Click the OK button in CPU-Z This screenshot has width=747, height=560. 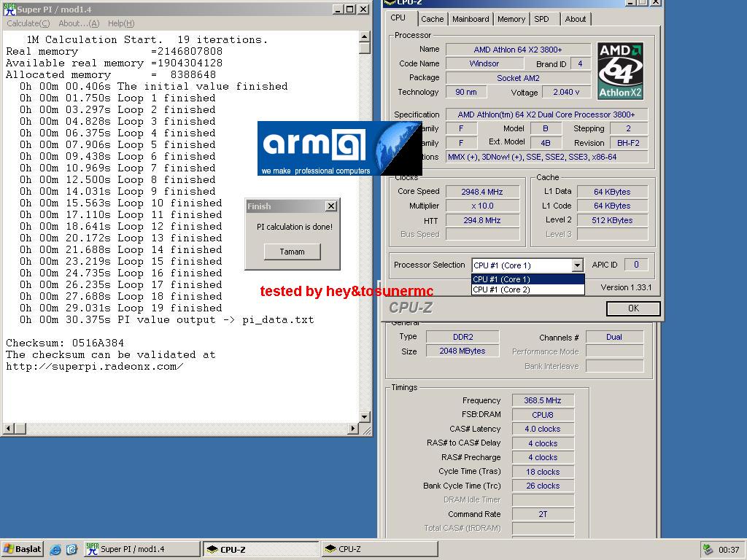coord(633,308)
